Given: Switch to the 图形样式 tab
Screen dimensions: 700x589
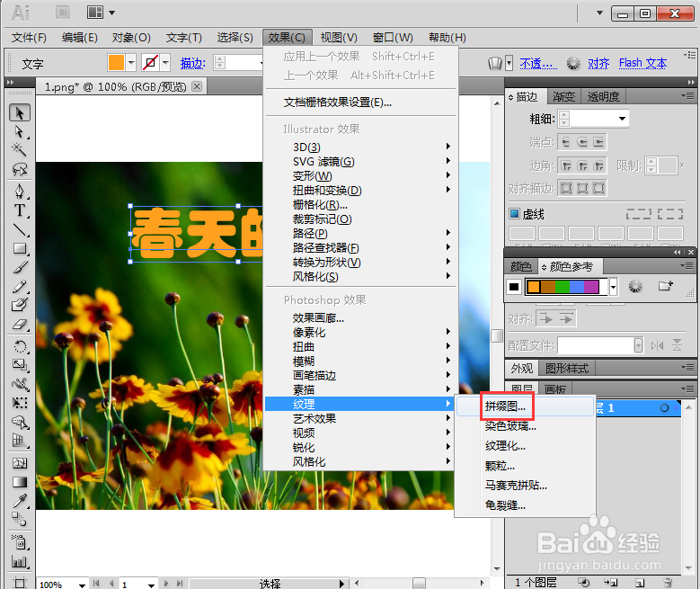Looking at the screenshot, I should tap(566, 369).
